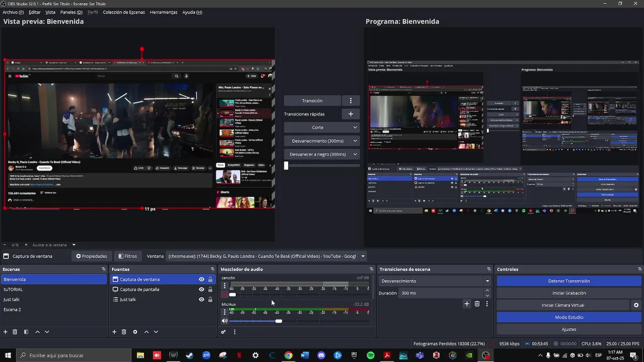This screenshot has width=644, height=362.
Task: Hide Just talk source
Action: pyautogui.click(x=201, y=300)
